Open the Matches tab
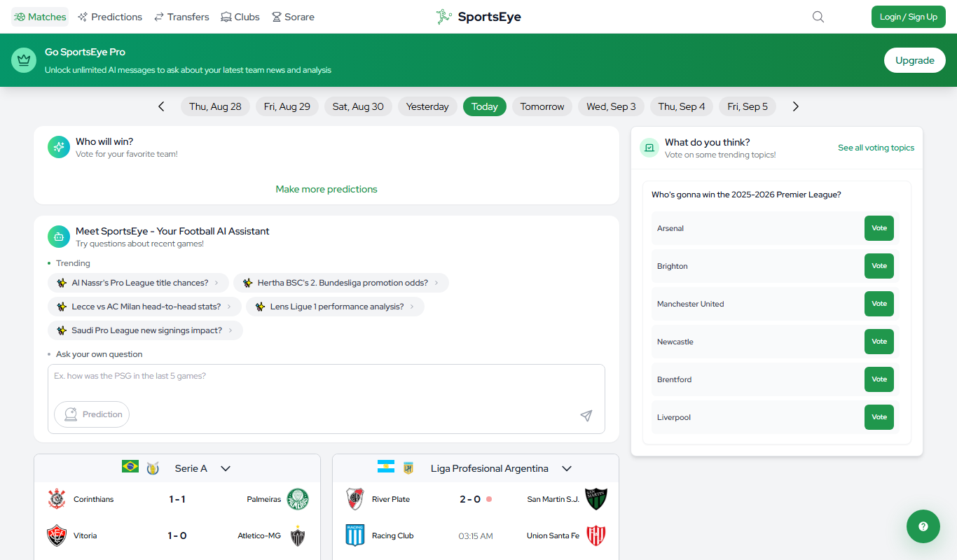Image resolution: width=957 pixels, height=560 pixels. [x=40, y=17]
